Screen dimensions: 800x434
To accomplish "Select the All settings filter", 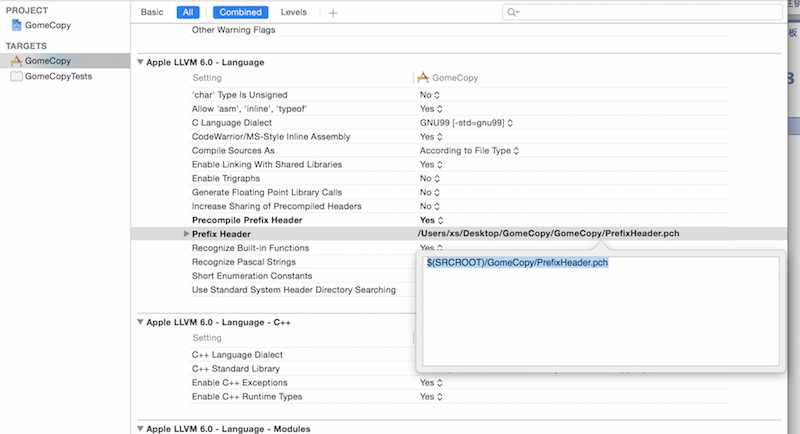I will [x=188, y=12].
